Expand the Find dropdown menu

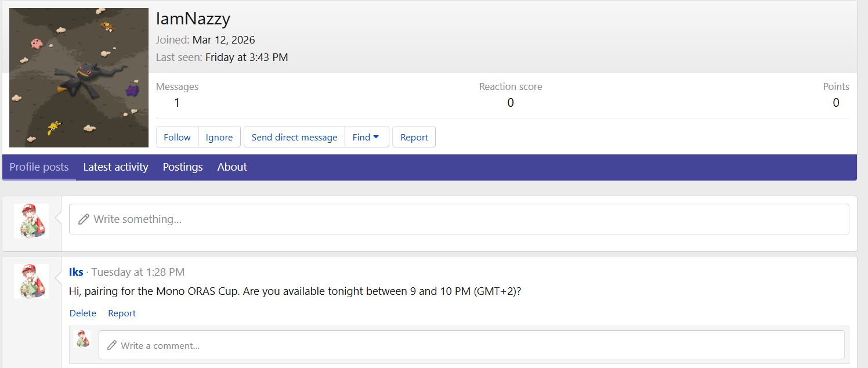pyautogui.click(x=366, y=137)
